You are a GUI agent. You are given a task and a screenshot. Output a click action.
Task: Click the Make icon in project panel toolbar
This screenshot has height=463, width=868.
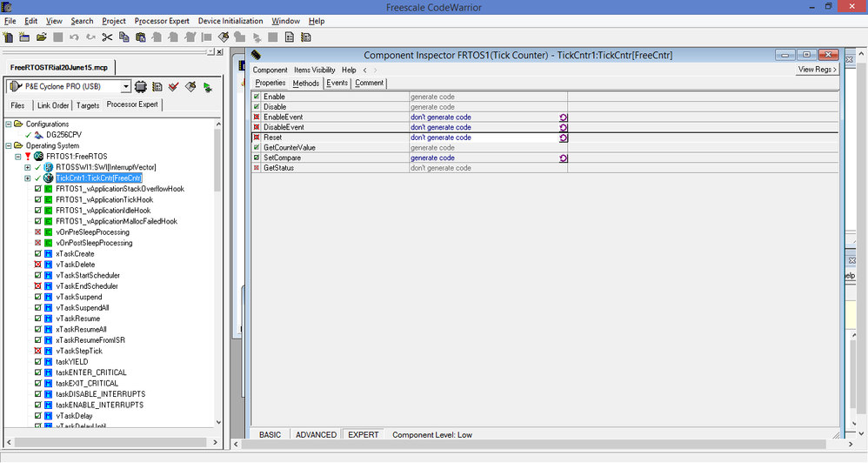point(190,87)
